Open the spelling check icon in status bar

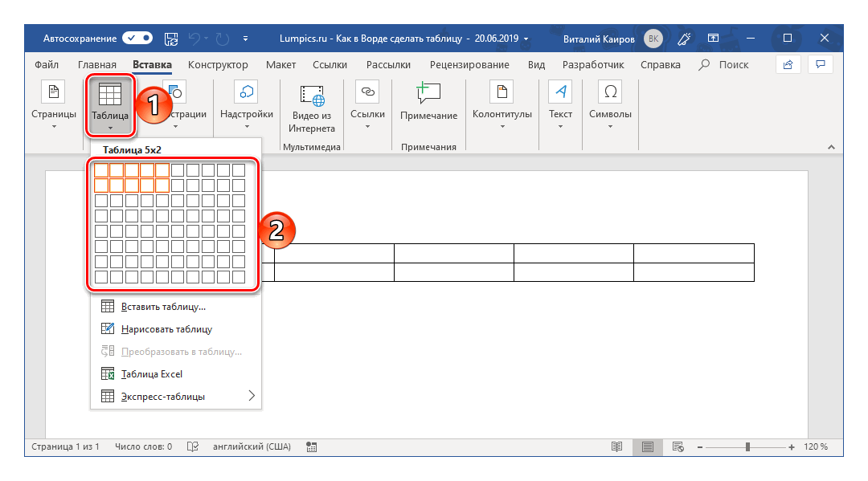click(x=192, y=446)
